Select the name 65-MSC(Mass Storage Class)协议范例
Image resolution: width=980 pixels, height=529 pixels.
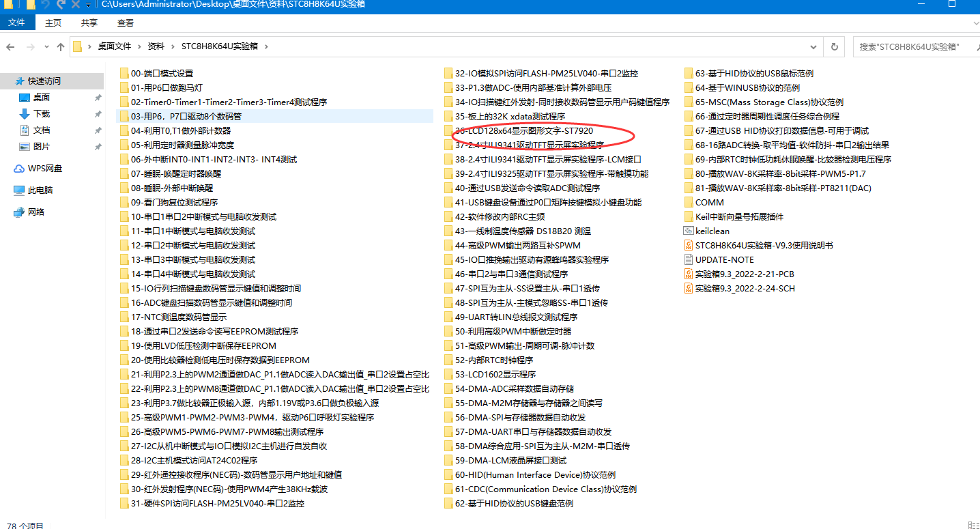point(770,102)
